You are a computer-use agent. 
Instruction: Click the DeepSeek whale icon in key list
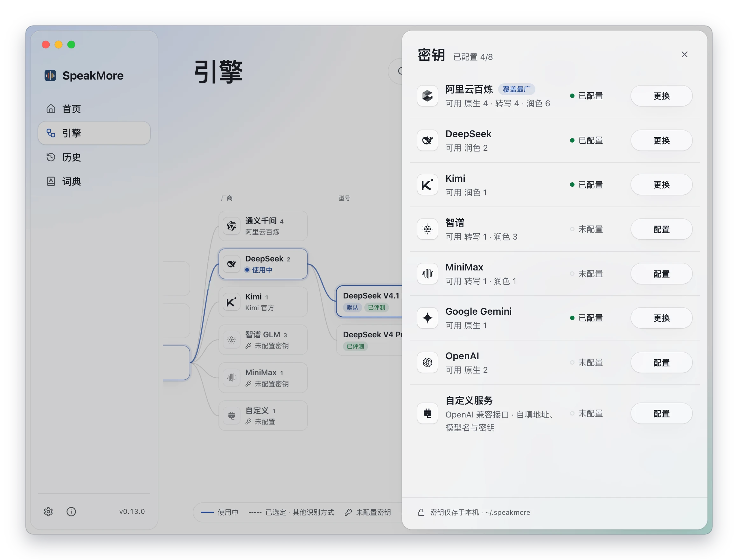(427, 140)
